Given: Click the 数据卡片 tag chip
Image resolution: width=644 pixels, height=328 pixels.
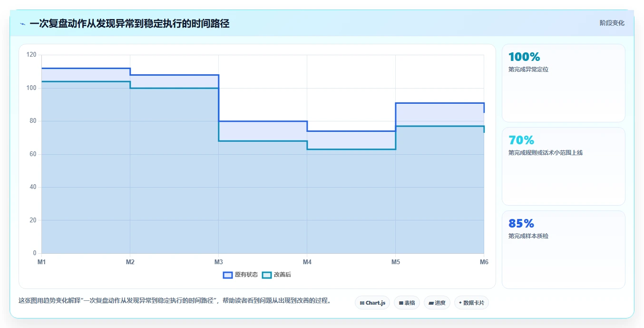Looking at the screenshot, I should click(471, 303).
